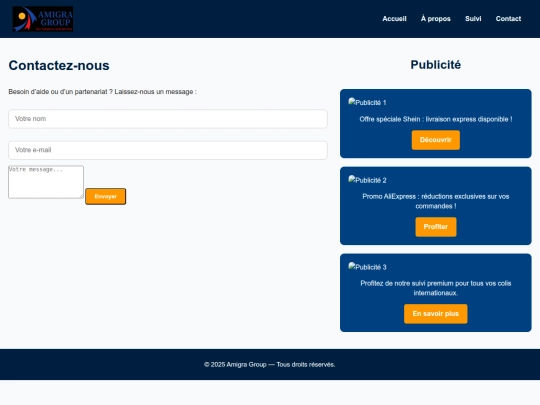Viewport: 540px width, 405px height.
Task: Click the 'Besoin d'aide ou d'un partenariat' text
Action: [102, 92]
